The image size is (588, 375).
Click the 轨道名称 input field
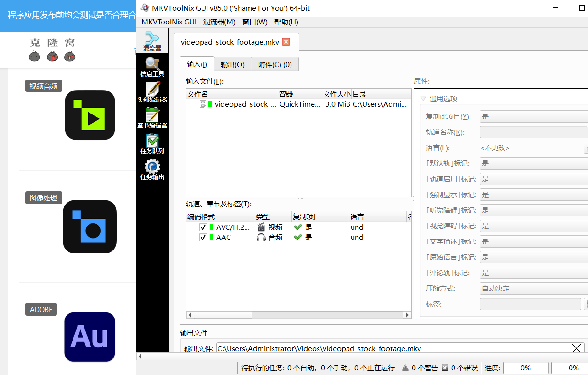(x=533, y=132)
